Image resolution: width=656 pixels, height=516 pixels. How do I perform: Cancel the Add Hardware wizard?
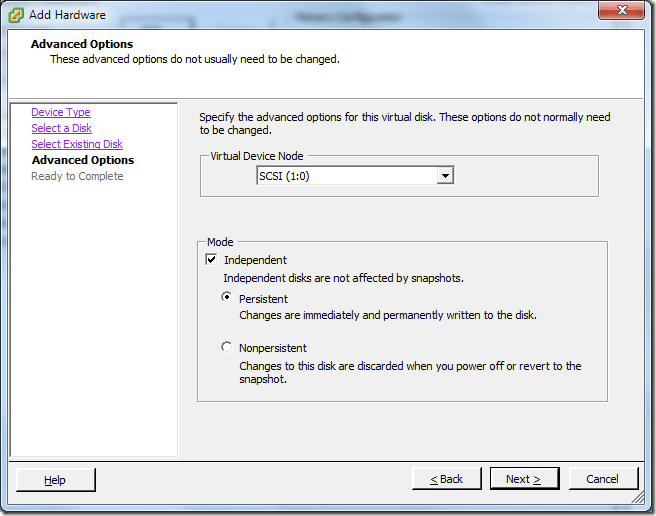point(603,479)
